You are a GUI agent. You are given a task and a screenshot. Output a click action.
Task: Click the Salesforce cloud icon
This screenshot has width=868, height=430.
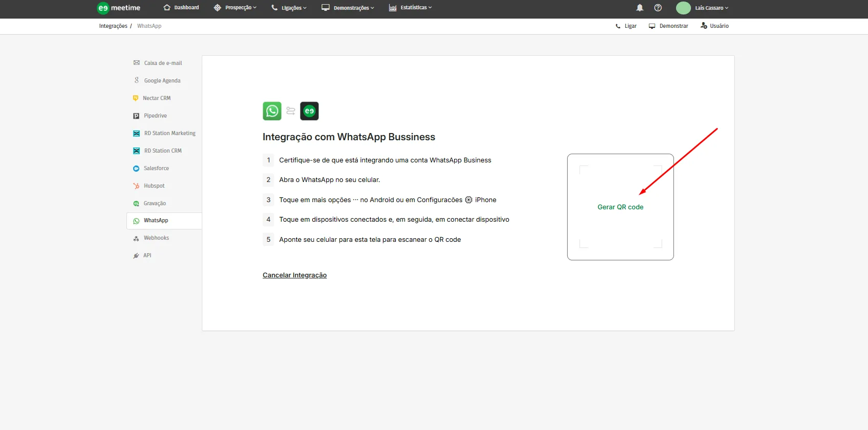(136, 169)
